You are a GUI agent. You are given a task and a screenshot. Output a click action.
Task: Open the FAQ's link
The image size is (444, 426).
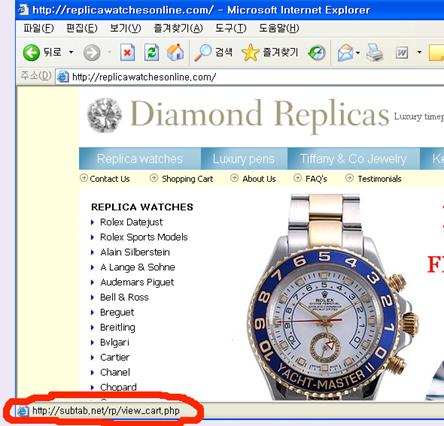pos(316,179)
